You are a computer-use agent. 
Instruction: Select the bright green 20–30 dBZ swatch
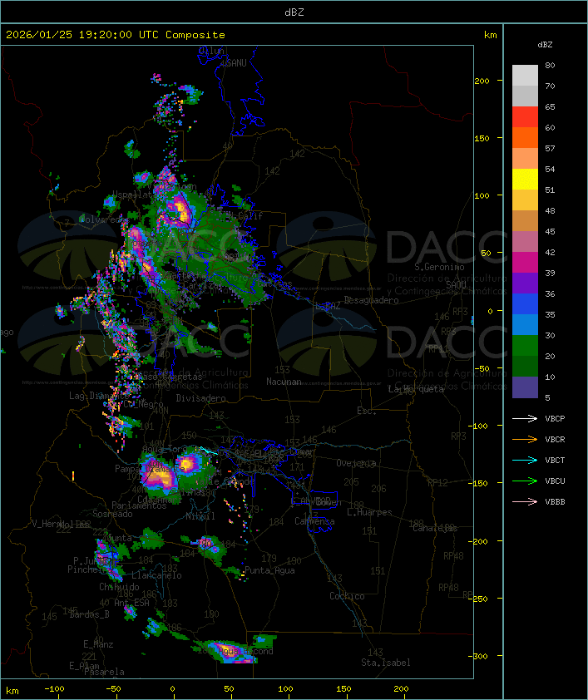pyautogui.click(x=525, y=346)
